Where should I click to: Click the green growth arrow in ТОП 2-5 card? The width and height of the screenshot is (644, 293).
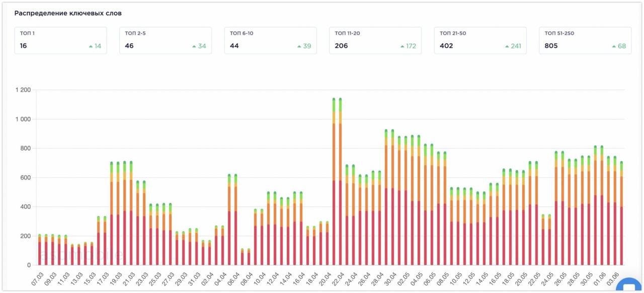click(x=194, y=46)
